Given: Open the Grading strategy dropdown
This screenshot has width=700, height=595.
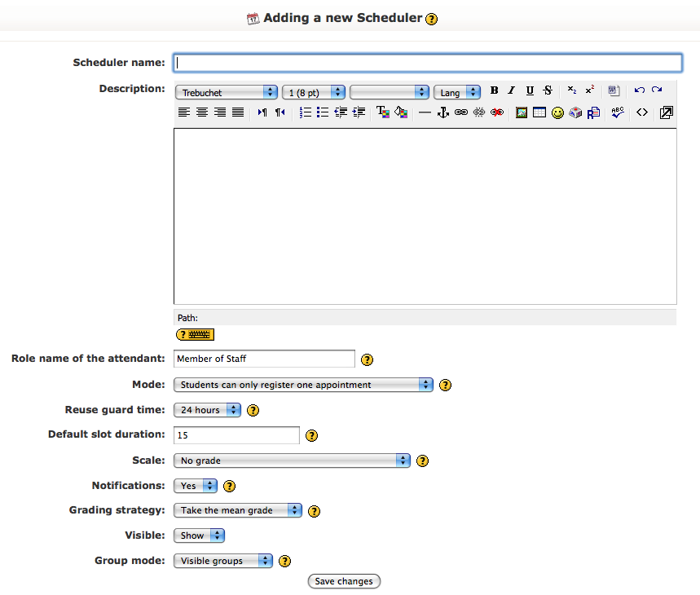Looking at the screenshot, I should pos(238,510).
